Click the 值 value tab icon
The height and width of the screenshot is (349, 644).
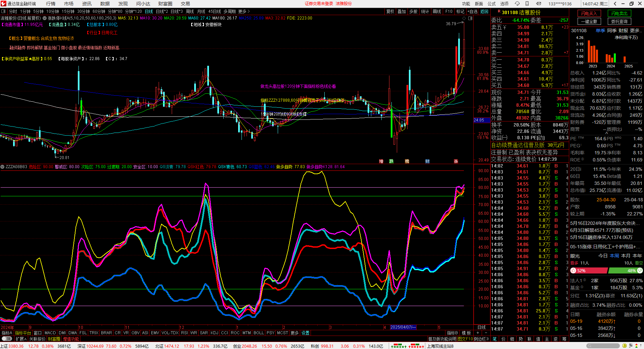(538, 339)
